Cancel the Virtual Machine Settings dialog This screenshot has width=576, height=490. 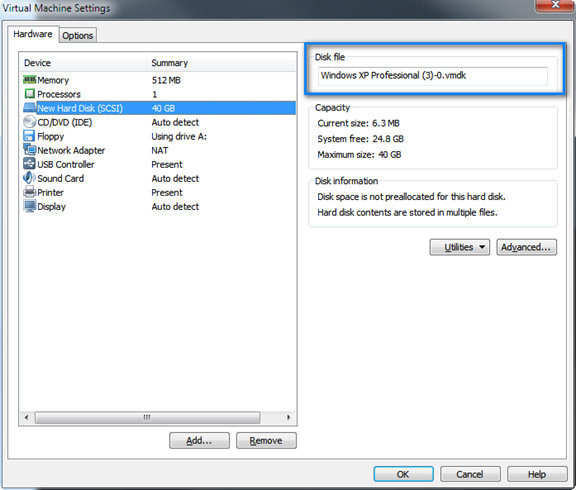click(x=470, y=474)
